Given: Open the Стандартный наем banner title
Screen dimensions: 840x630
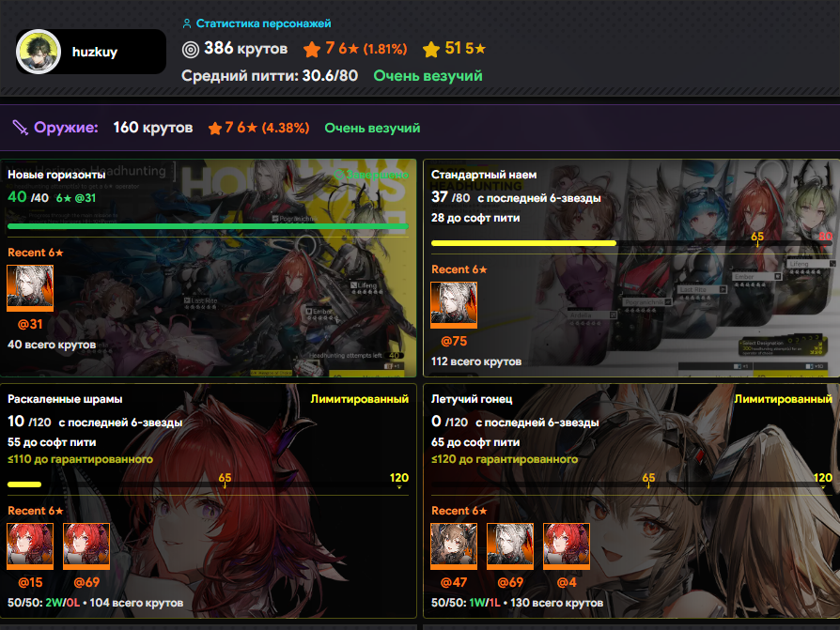Looking at the screenshot, I should (x=484, y=175).
